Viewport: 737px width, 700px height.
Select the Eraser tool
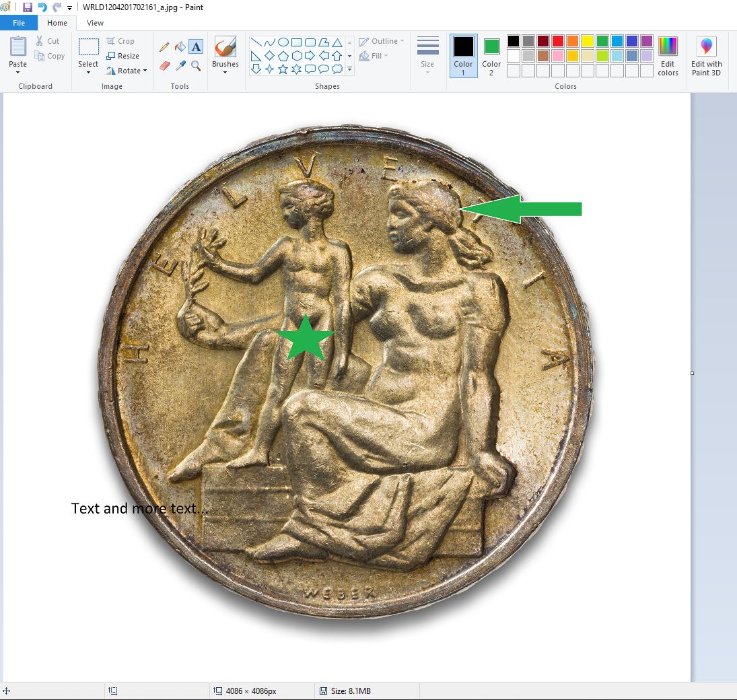[164, 66]
